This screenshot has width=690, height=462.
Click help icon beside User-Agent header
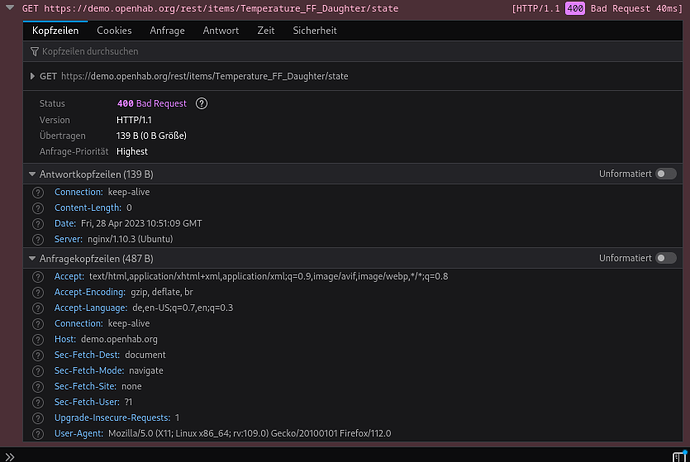point(38,433)
